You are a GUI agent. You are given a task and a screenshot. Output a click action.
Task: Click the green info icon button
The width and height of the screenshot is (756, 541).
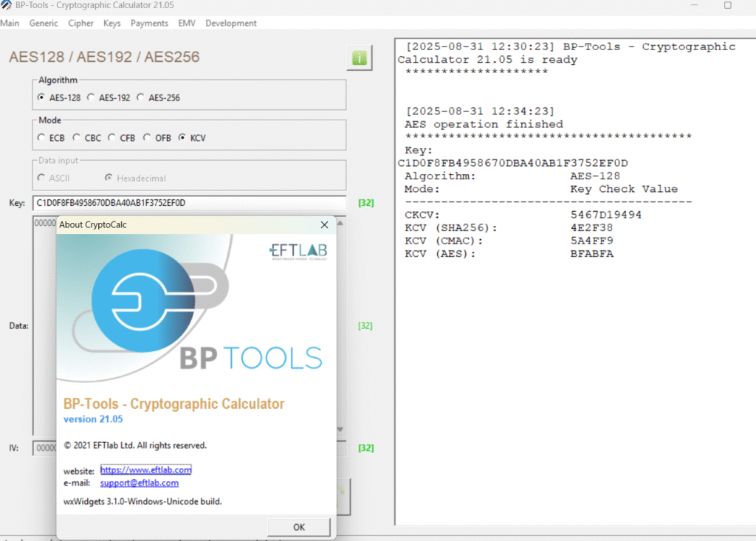pos(360,58)
